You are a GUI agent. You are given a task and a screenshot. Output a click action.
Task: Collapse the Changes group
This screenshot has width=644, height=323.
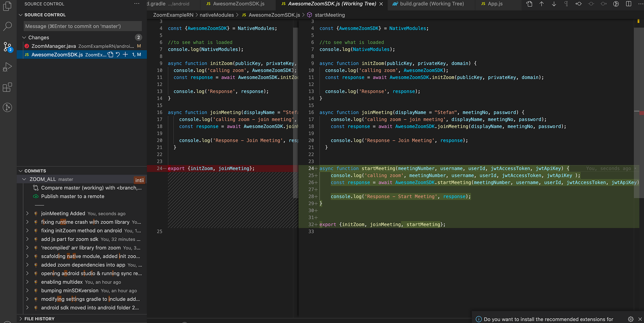24,38
